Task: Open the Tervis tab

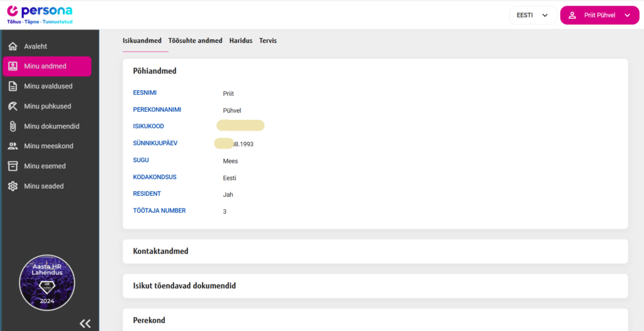Action: [x=268, y=41]
